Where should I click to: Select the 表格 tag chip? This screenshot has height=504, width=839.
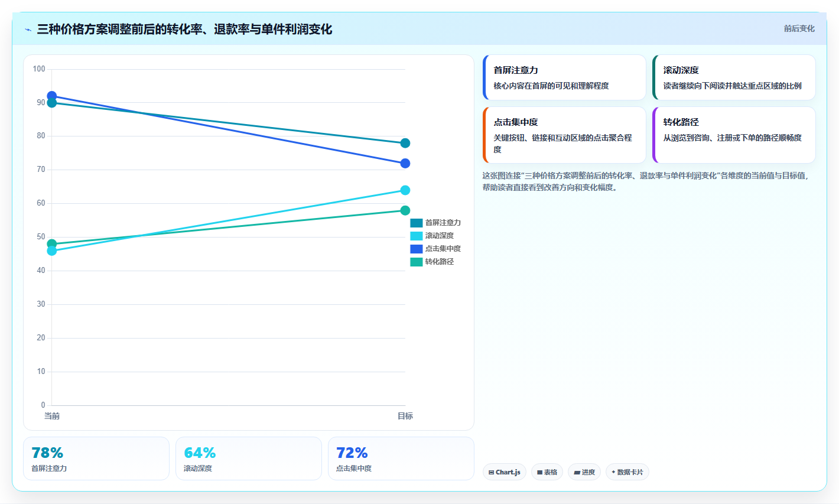click(x=547, y=472)
